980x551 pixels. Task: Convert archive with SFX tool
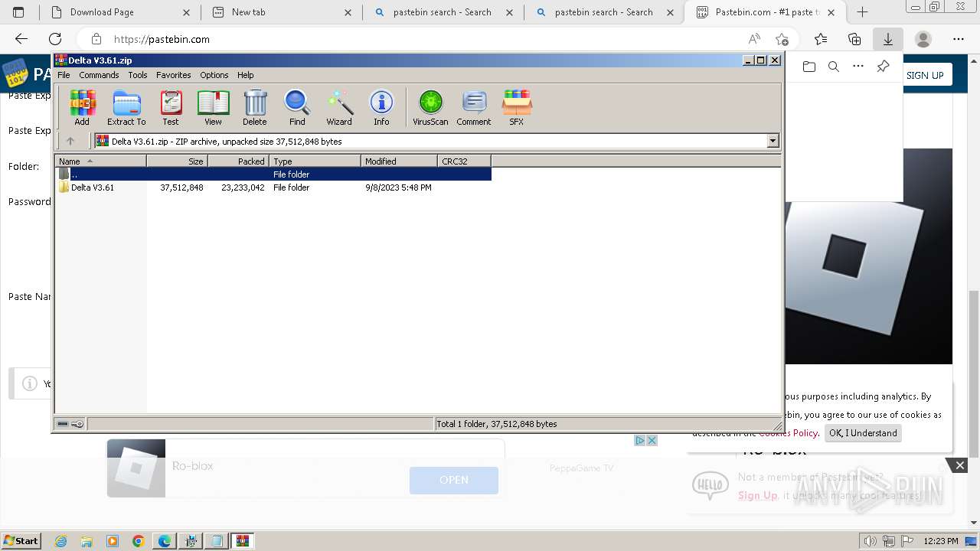517,107
